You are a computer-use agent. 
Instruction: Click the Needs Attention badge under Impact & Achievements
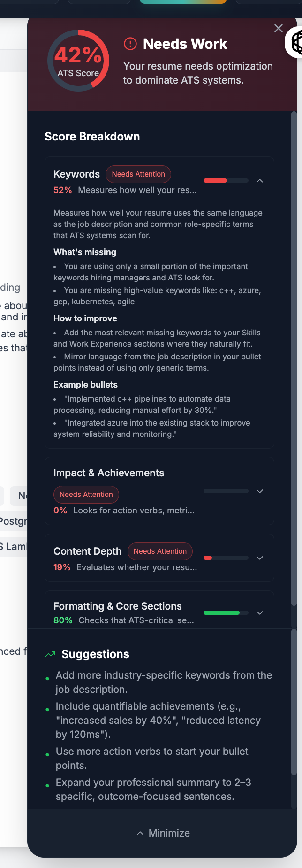pyautogui.click(x=86, y=494)
